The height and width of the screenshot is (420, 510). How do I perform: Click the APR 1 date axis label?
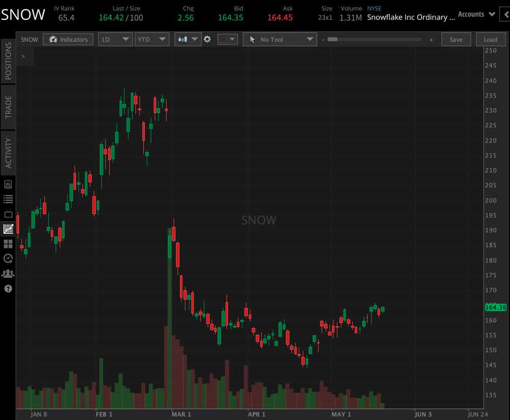tap(257, 414)
